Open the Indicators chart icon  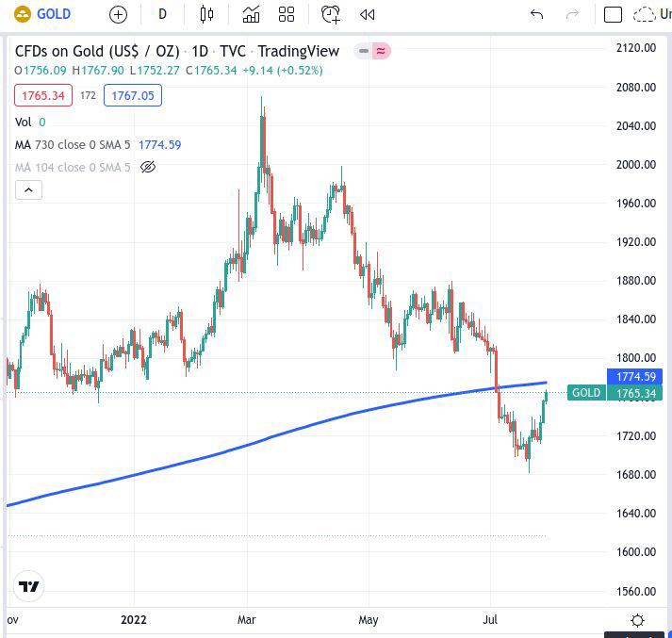251,14
